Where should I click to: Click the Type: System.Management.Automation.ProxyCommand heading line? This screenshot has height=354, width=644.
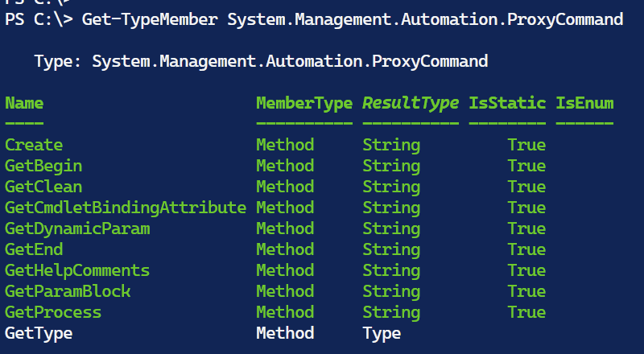click(x=262, y=61)
